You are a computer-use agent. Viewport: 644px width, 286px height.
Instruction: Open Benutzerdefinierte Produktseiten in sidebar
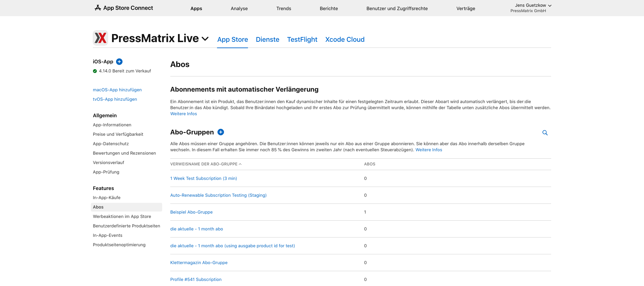click(127, 226)
